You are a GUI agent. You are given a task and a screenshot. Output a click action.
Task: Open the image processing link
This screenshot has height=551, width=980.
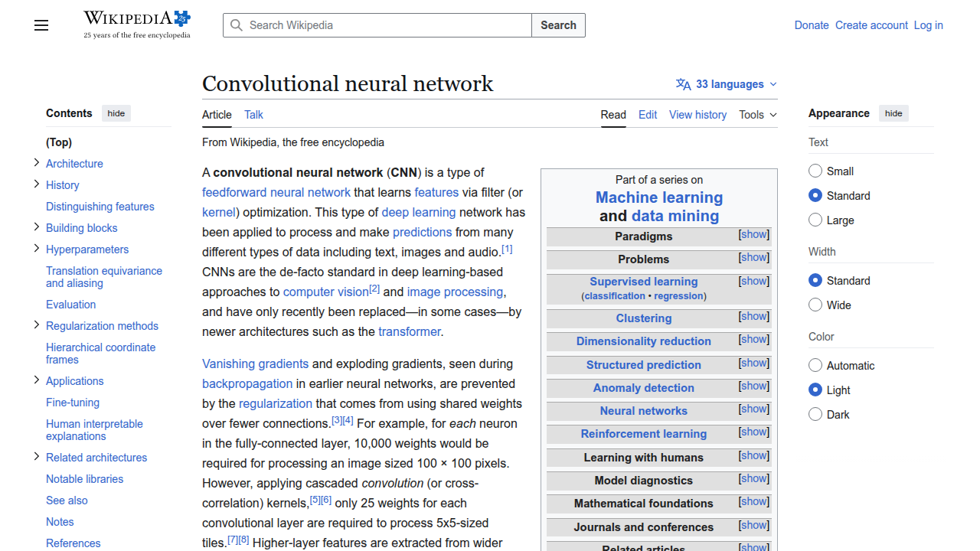coord(455,292)
